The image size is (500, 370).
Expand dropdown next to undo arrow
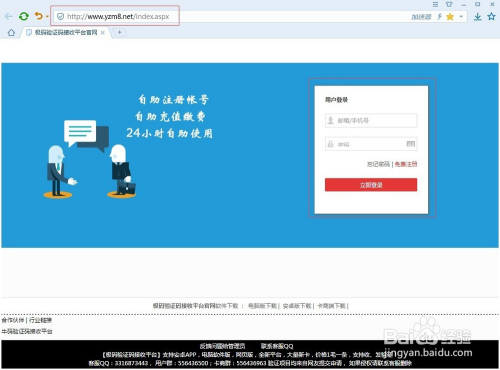tap(47, 16)
